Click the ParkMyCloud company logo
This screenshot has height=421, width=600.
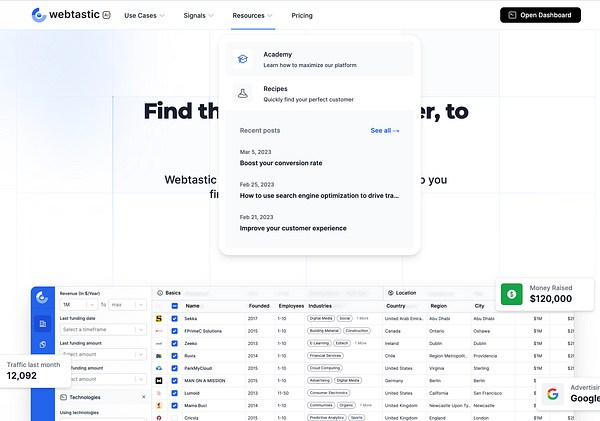coord(159,368)
